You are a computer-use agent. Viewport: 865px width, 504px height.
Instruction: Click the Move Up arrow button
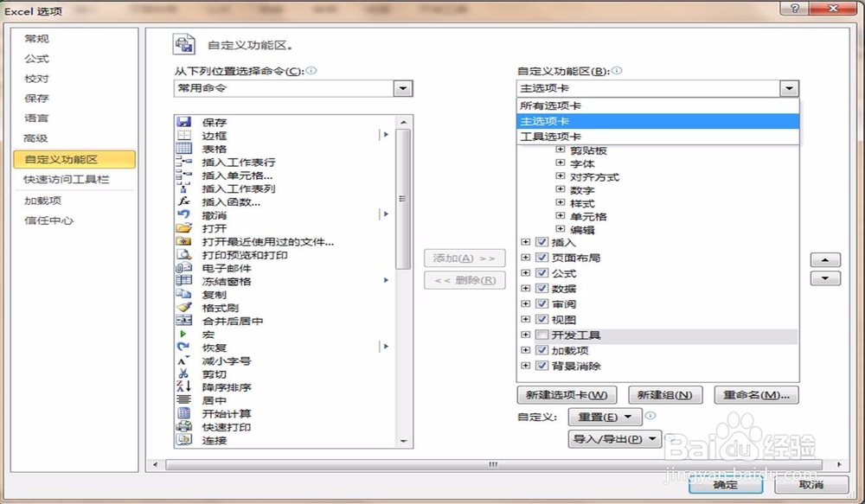coord(825,259)
